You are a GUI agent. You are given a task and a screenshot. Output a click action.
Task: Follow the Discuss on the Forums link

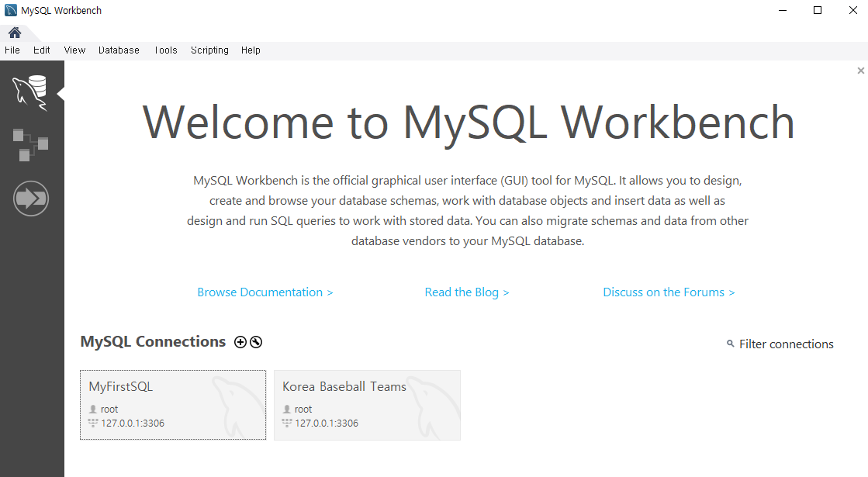[x=669, y=292]
